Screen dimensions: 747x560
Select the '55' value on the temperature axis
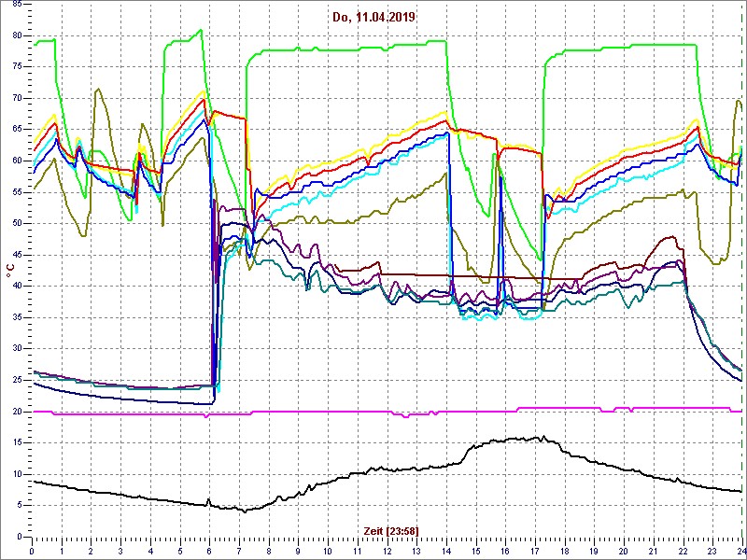click(x=16, y=192)
